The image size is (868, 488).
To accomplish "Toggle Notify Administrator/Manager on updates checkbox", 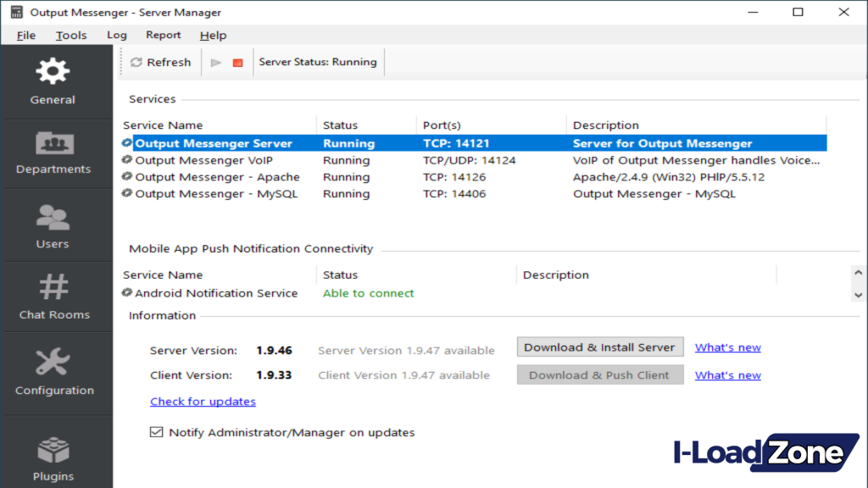I will point(156,432).
